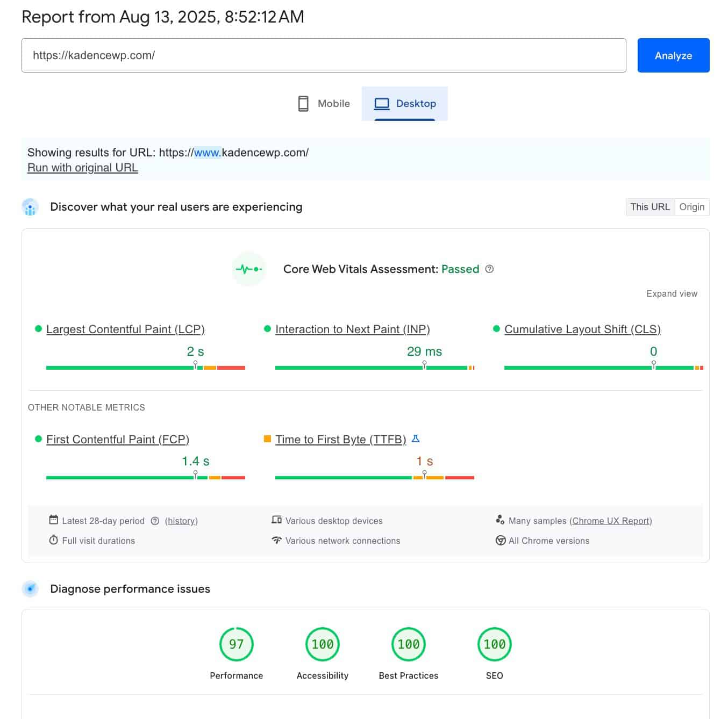
Task: Click the LCP value 2 s
Action: pyautogui.click(x=195, y=351)
